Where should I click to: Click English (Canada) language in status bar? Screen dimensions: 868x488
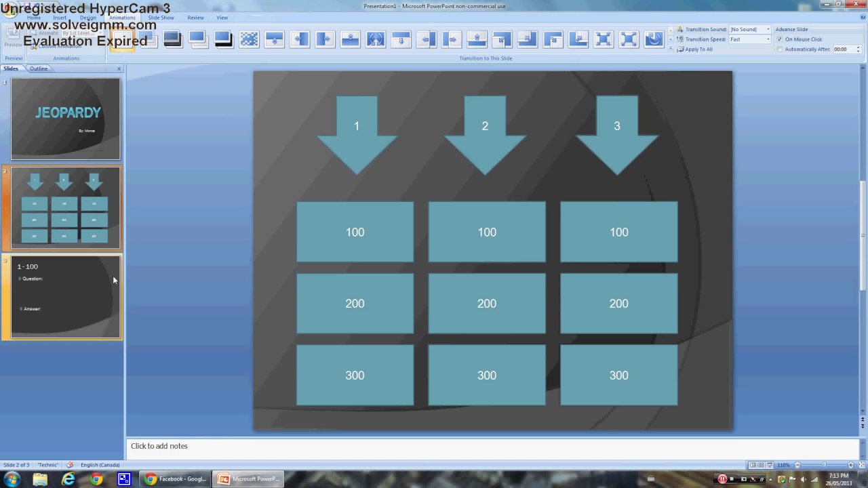[100, 465]
